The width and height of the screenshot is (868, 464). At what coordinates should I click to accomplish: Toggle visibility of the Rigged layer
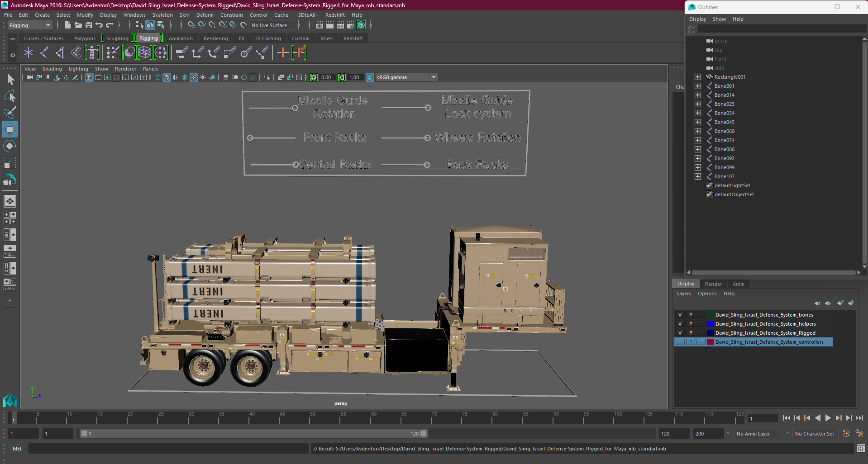tap(680, 333)
